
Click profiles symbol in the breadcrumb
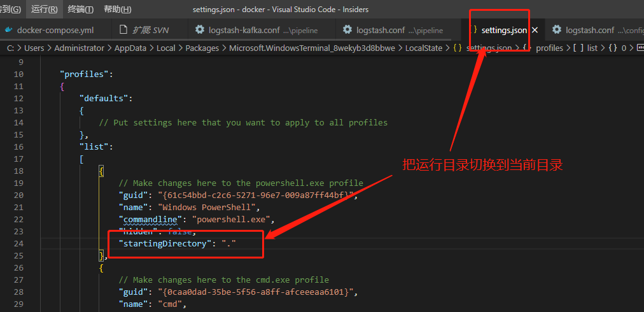(x=550, y=48)
